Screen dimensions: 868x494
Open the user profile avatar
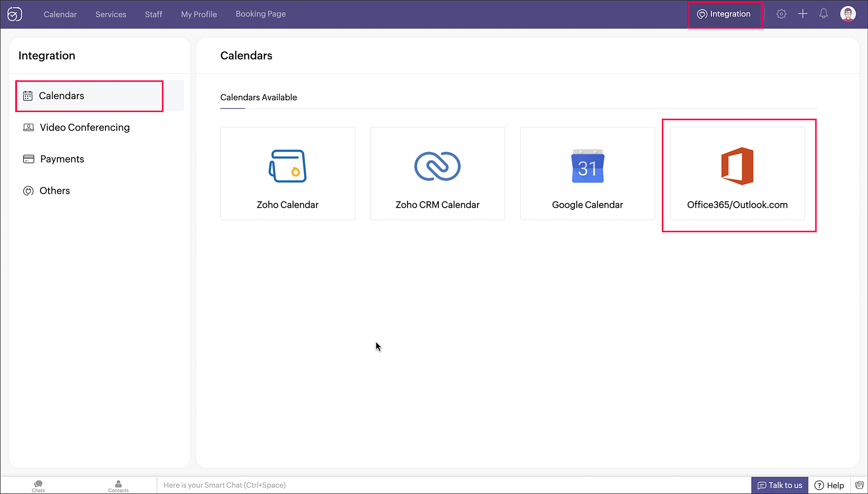pos(848,14)
